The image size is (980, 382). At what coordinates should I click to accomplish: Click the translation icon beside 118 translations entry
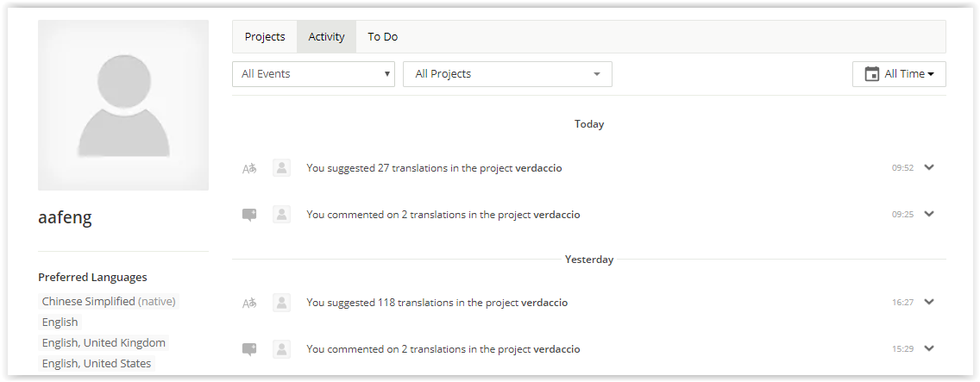(x=249, y=303)
